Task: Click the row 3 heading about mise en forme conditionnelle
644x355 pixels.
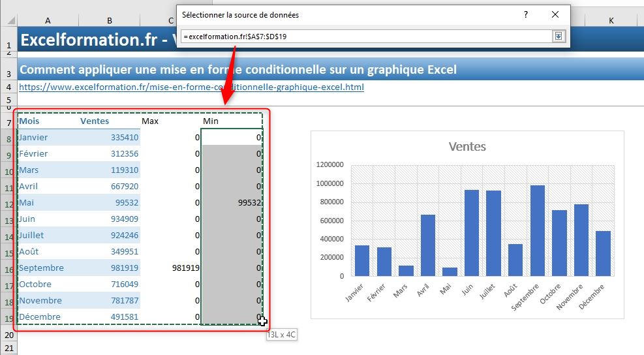Action: [x=238, y=69]
